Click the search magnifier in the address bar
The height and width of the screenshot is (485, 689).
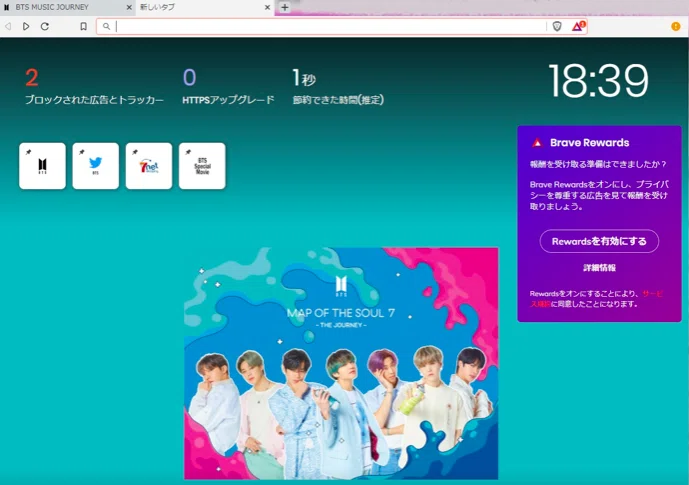tap(106, 26)
